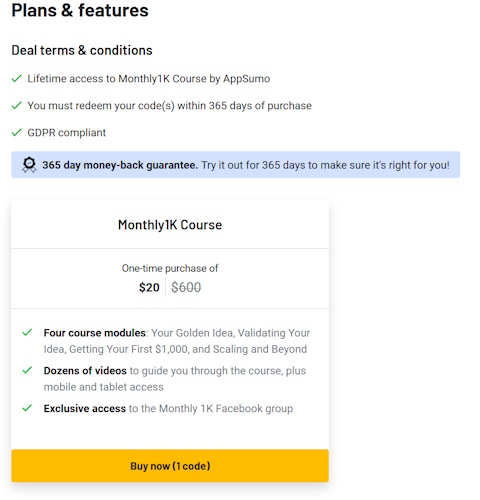Click the checkmark beside GDPR compliant
The image size is (480, 500).
tap(16, 133)
